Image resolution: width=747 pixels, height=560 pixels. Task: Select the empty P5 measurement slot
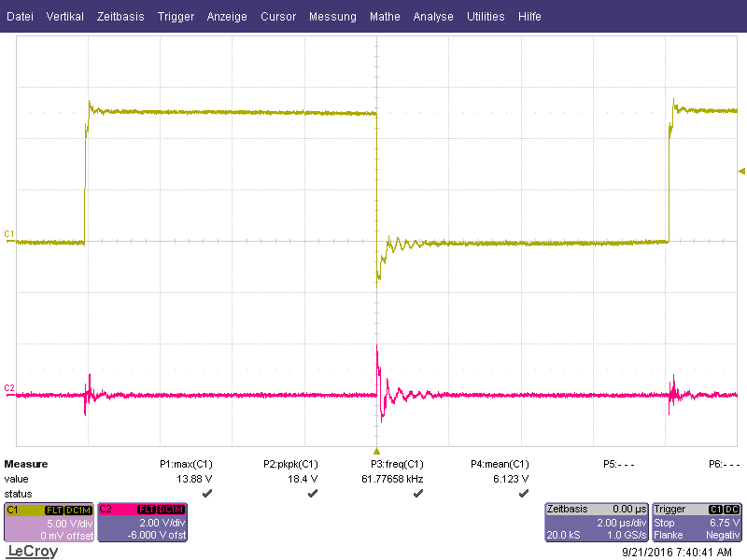pos(618,464)
